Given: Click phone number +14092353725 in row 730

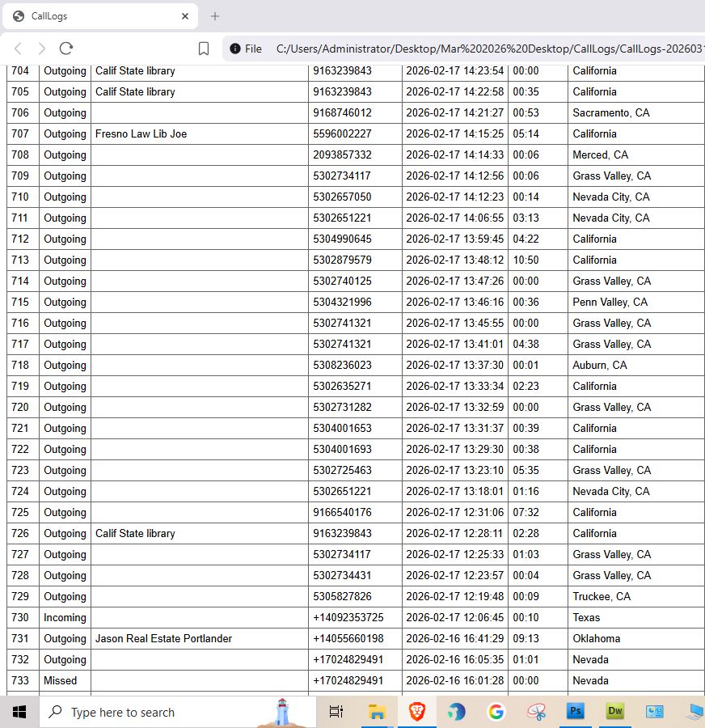Looking at the screenshot, I should [348, 617].
